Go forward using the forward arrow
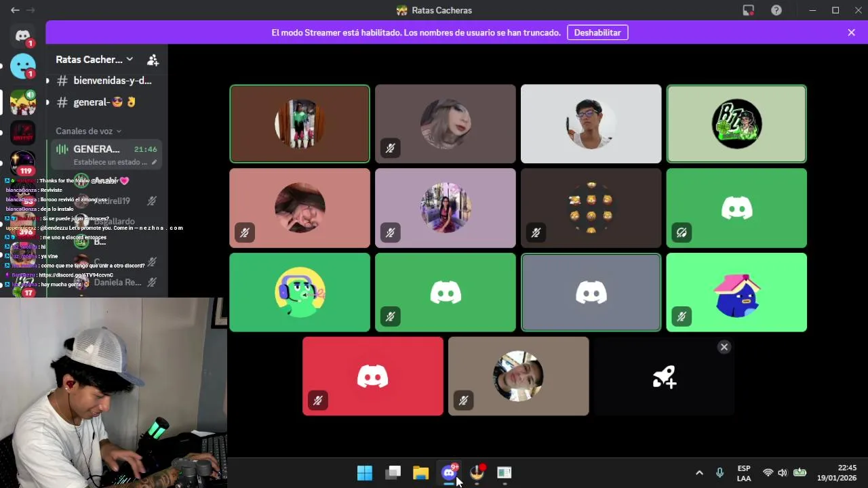The image size is (868, 488). click(x=31, y=10)
